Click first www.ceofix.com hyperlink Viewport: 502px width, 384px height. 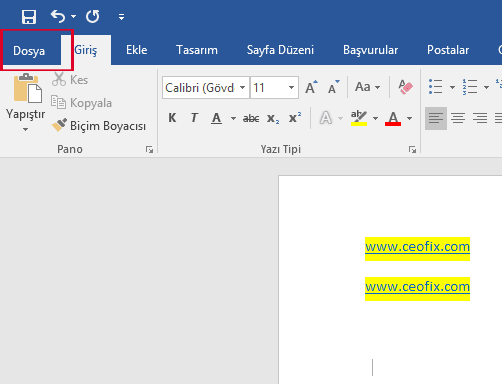(x=417, y=247)
